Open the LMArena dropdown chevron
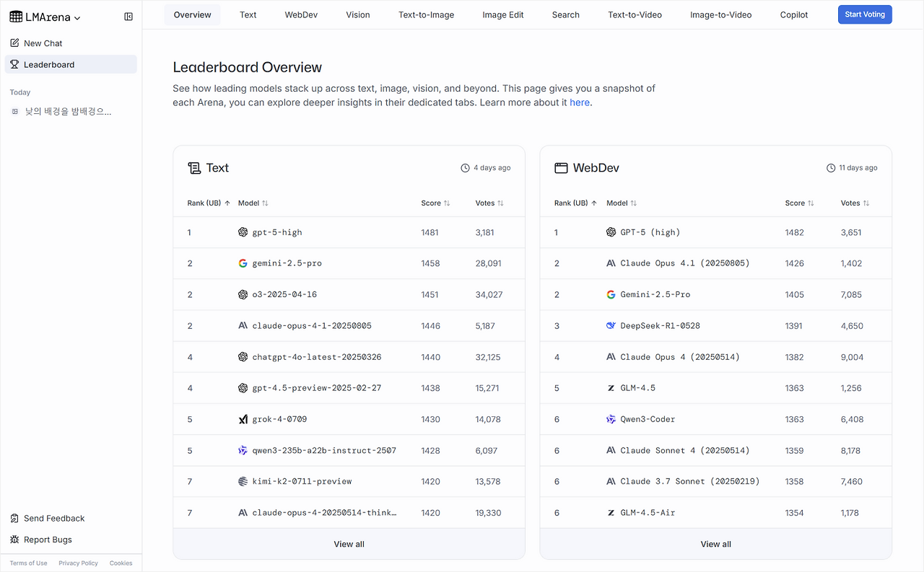The height and width of the screenshot is (572, 924). coord(78,18)
